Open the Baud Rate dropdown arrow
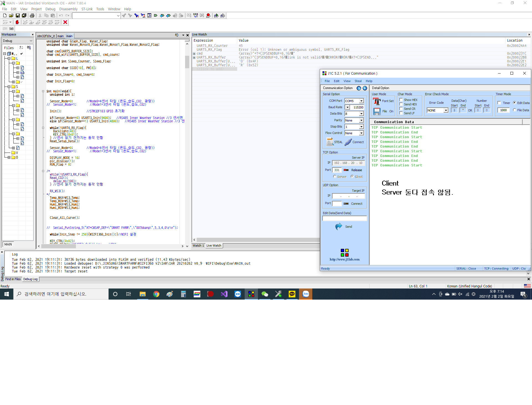The width and height of the screenshot is (532, 405). [347, 107]
